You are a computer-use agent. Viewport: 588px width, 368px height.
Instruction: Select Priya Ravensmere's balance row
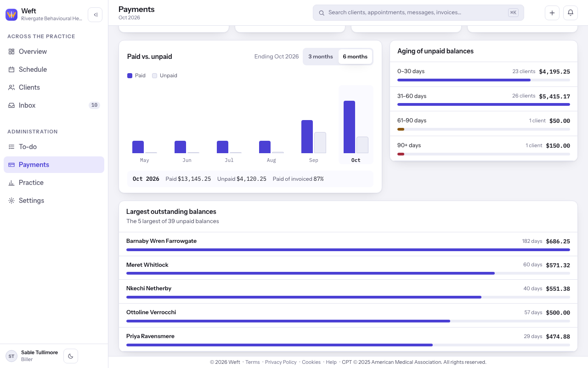348,339
